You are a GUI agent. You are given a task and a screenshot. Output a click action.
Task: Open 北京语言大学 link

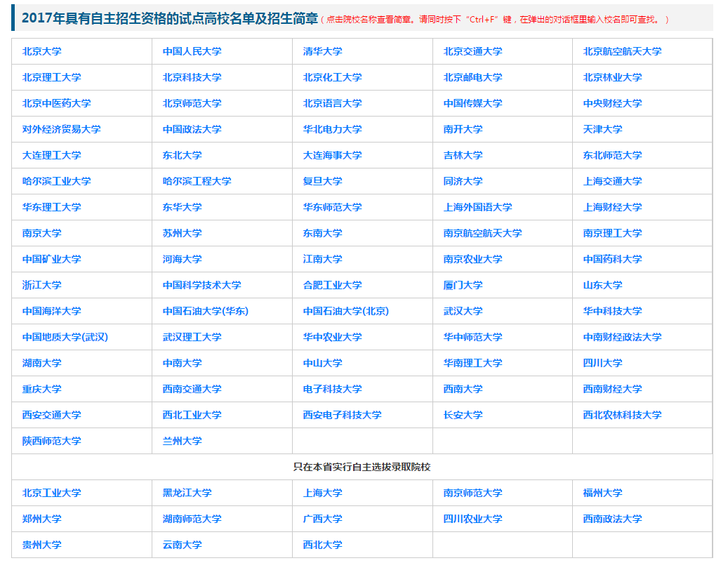(x=332, y=103)
